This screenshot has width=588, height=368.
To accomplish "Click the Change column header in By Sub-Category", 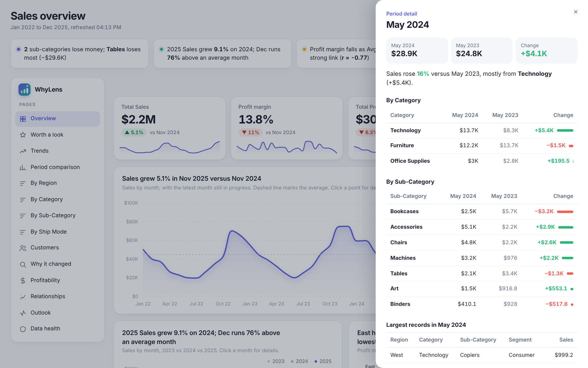I will point(563,196).
